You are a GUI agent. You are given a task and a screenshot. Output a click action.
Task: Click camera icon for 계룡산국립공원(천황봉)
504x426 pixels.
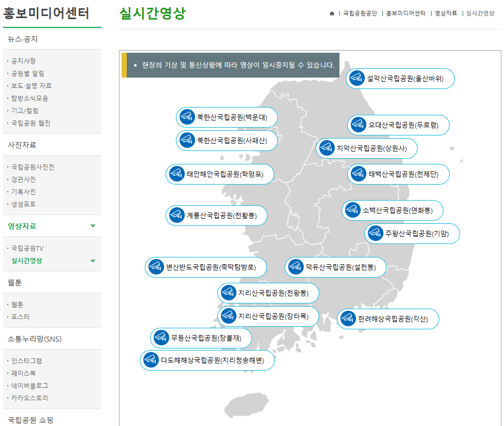(176, 215)
